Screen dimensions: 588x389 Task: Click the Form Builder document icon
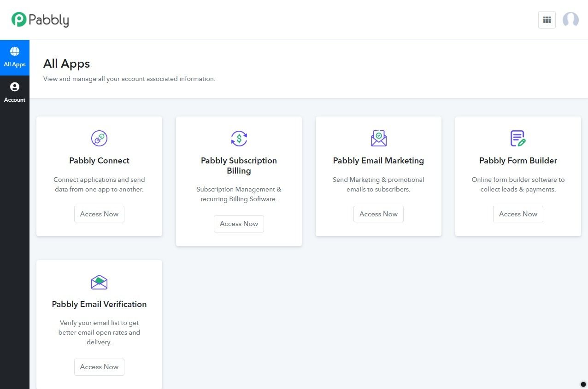click(x=518, y=138)
